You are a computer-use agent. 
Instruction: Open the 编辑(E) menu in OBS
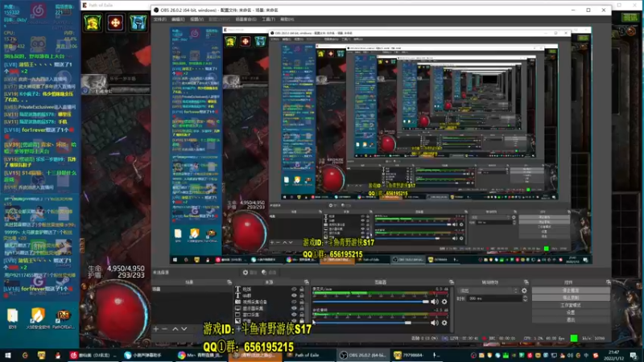178,19
